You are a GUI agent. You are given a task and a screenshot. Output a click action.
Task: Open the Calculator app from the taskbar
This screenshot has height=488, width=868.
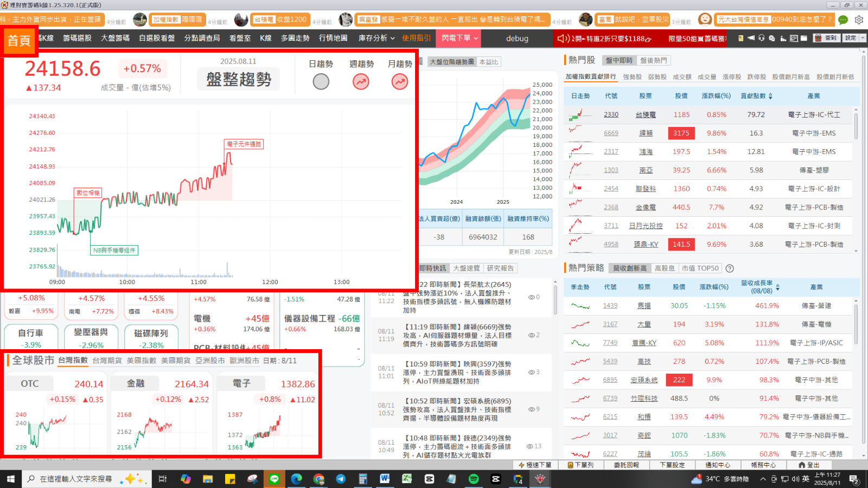[x=363, y=479]
